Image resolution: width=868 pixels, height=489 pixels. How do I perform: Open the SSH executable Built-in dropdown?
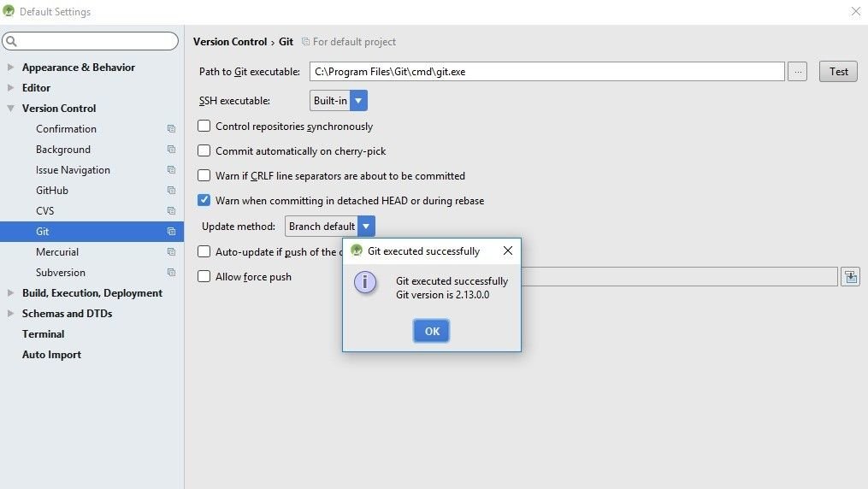339,101
